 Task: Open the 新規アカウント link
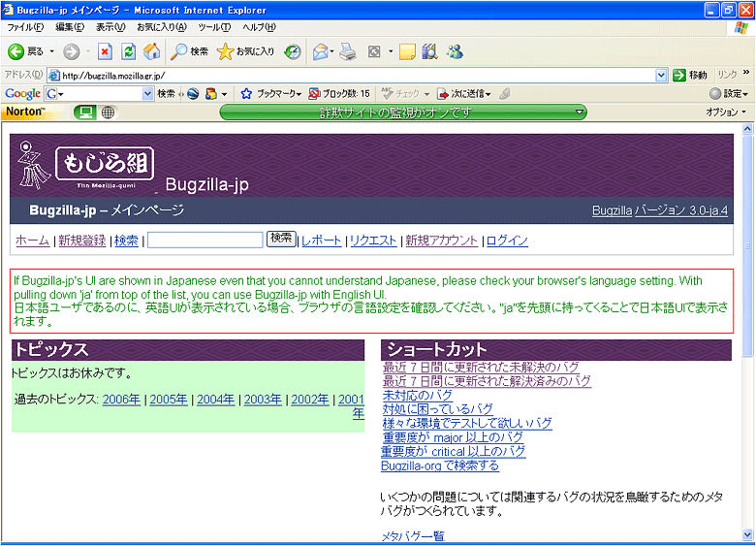[441, 241]
